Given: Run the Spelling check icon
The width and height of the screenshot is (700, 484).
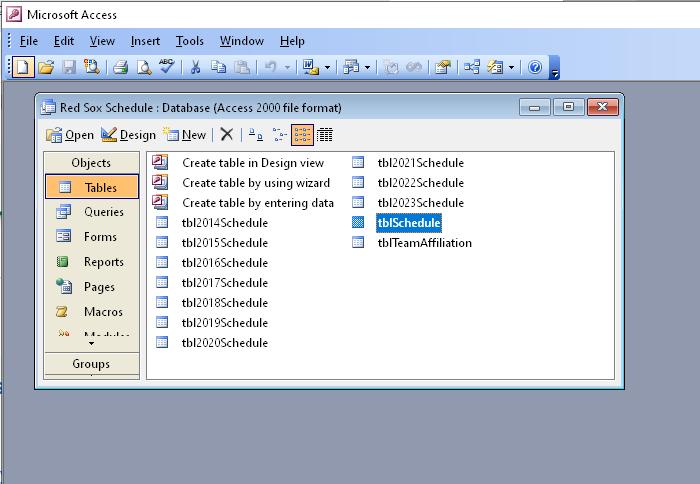Looking at the screenshot, I should (166, 67).
